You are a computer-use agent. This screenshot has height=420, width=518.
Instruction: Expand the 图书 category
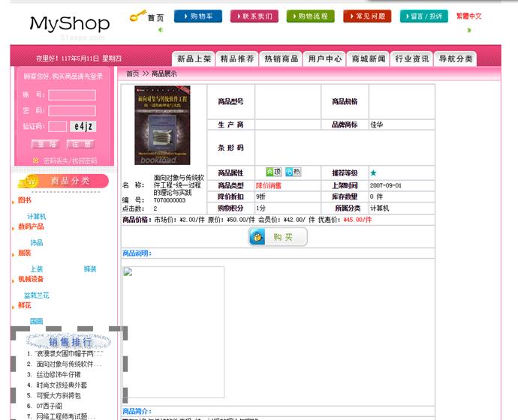pyautogui.click(x=25, y=200)
